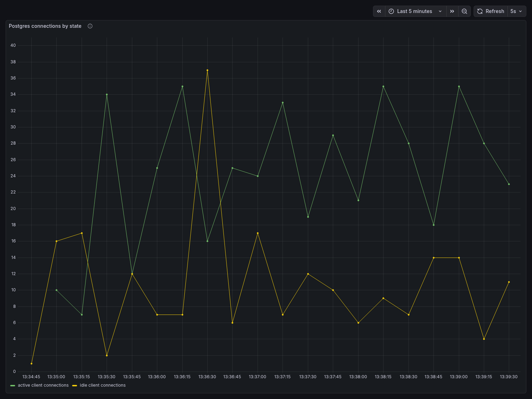Image resolution: width=532 pixels, height=399 pixels.
Task: Click the active data point at 13:39:30
Action: point(509,184)
